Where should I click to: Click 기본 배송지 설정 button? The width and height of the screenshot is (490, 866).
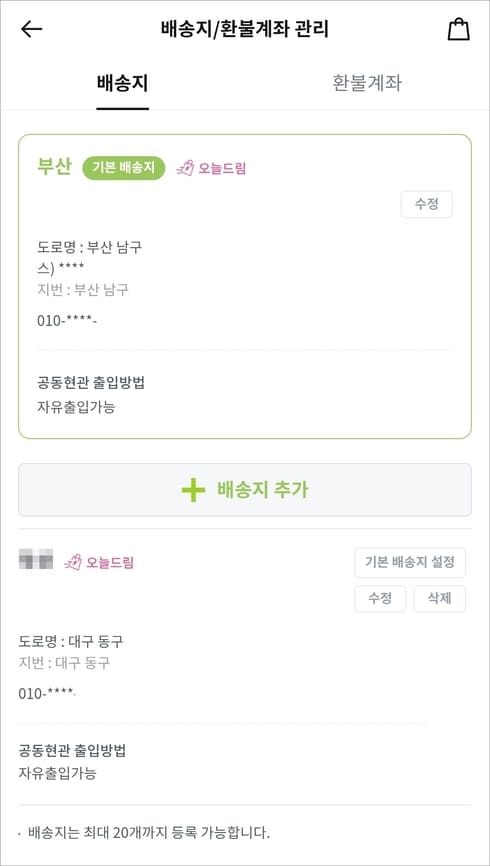(410, 562)
